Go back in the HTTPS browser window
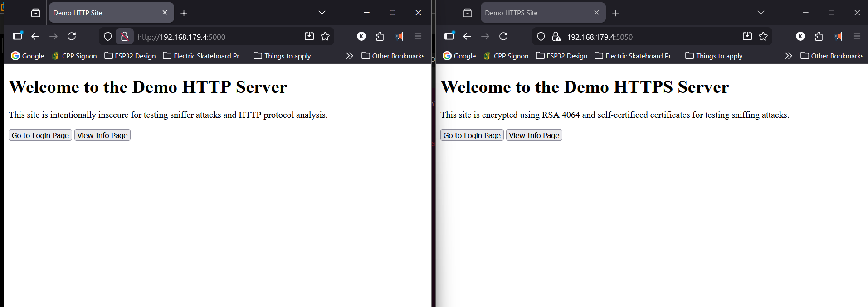 [467, 37]
